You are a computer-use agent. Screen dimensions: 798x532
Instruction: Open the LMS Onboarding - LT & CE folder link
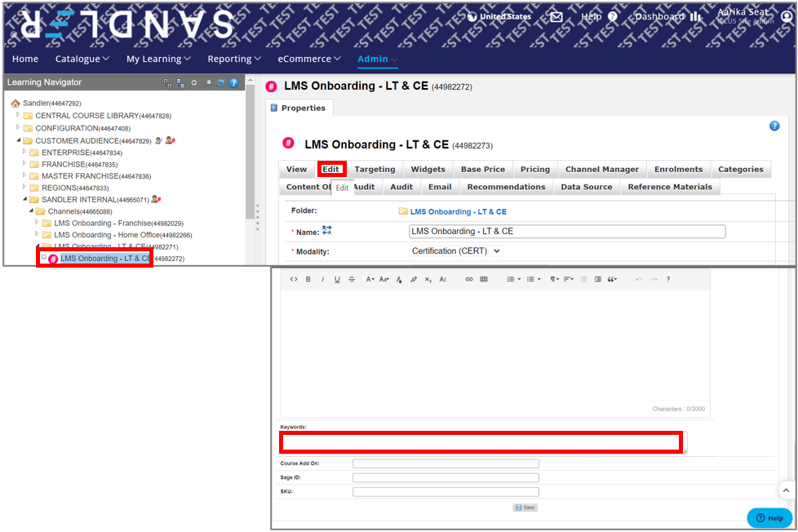[x=458, y=212]
